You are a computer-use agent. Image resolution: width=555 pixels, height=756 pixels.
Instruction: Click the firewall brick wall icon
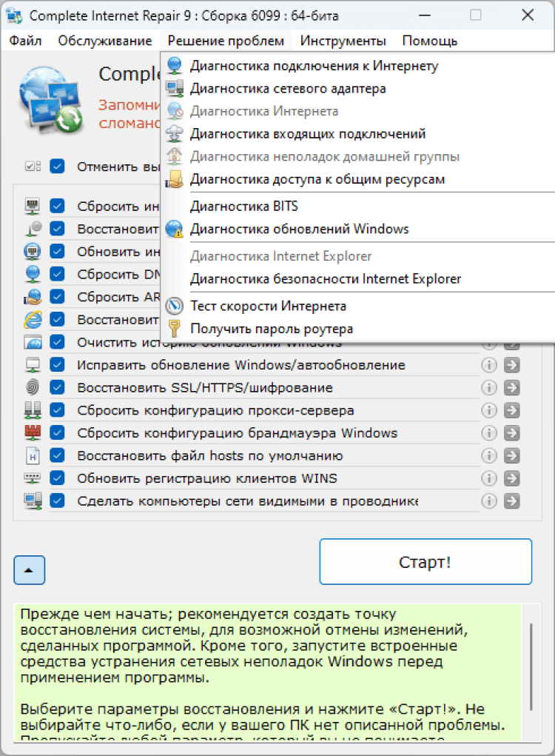pyautogui.click(x=33, y=432)
